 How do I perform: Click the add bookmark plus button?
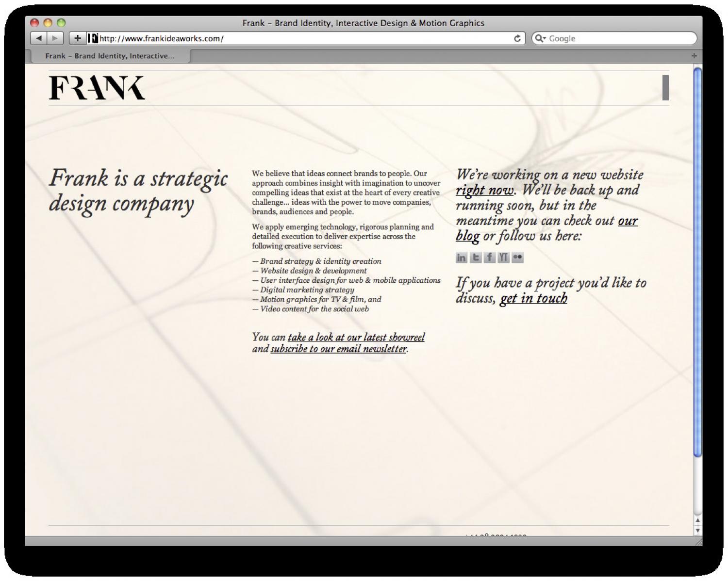coord(77,38)
